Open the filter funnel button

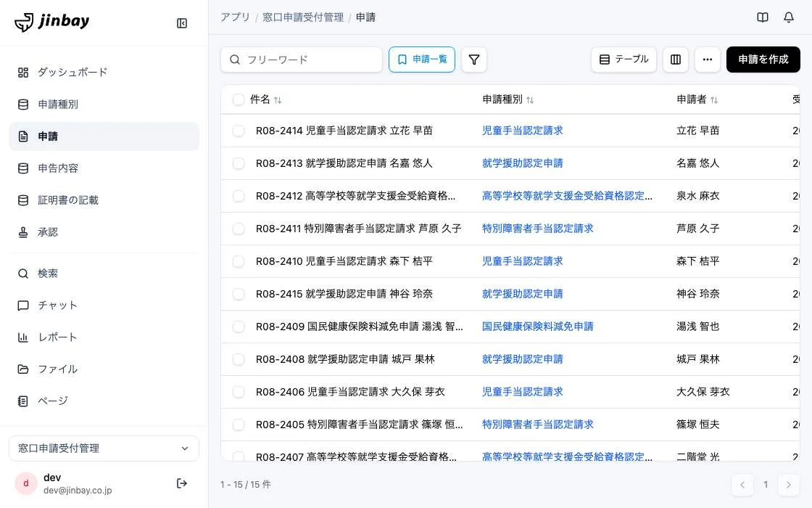click(474, 60)
